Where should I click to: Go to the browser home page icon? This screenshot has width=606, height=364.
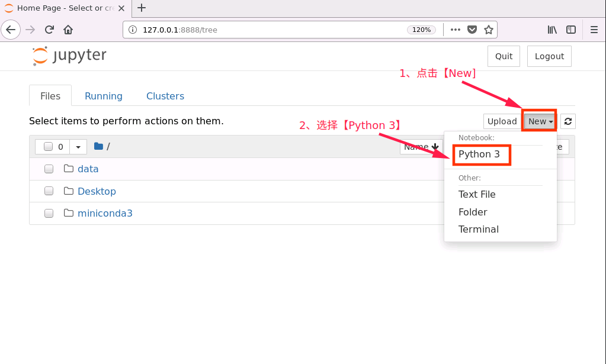(x=68, y=30)
